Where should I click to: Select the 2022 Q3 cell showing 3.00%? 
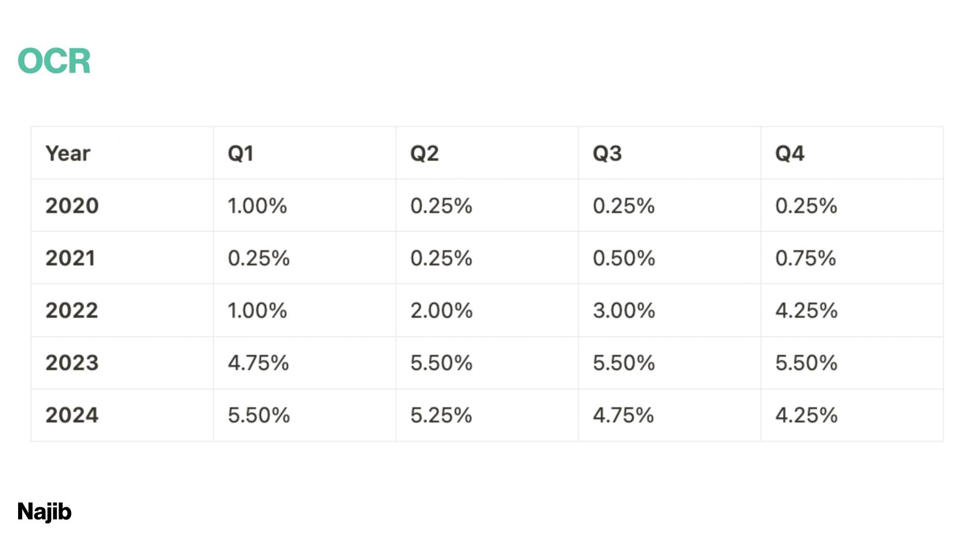(624, 311)
